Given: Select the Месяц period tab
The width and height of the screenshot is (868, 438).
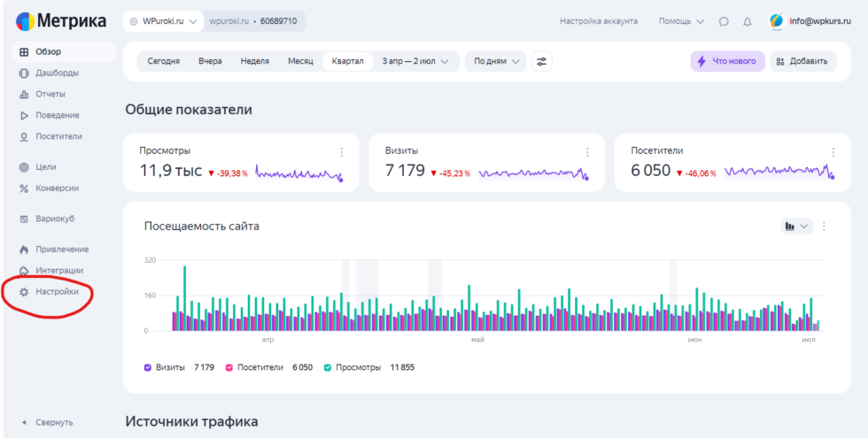Looking at the screenshot, I should point(300,61).
